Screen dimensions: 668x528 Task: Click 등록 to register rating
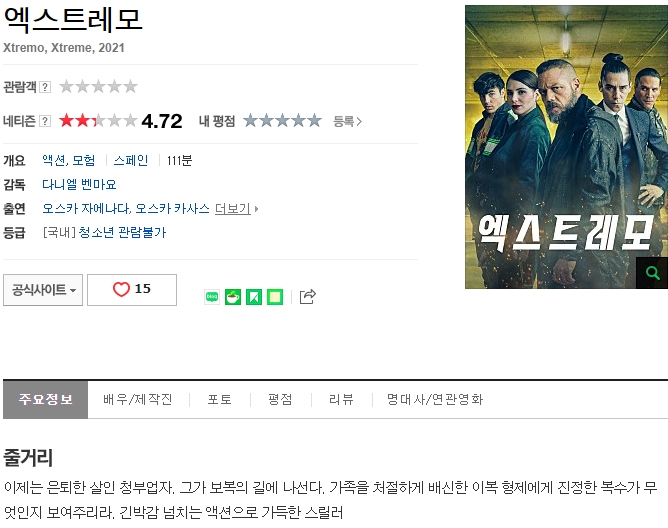point(347,121)
